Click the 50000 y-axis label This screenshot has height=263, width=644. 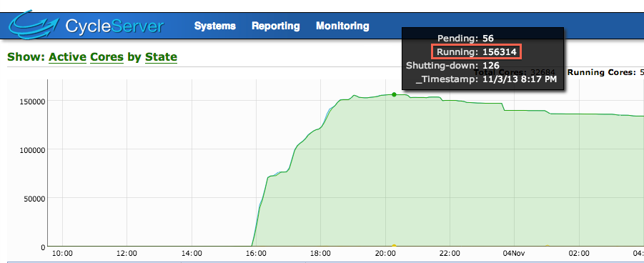34,199
